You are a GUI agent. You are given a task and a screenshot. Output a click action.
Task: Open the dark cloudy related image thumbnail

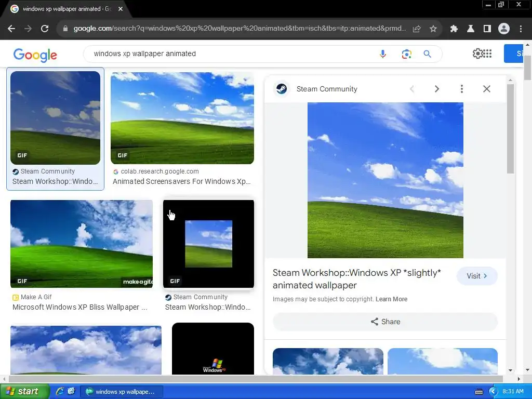[328, 362]
